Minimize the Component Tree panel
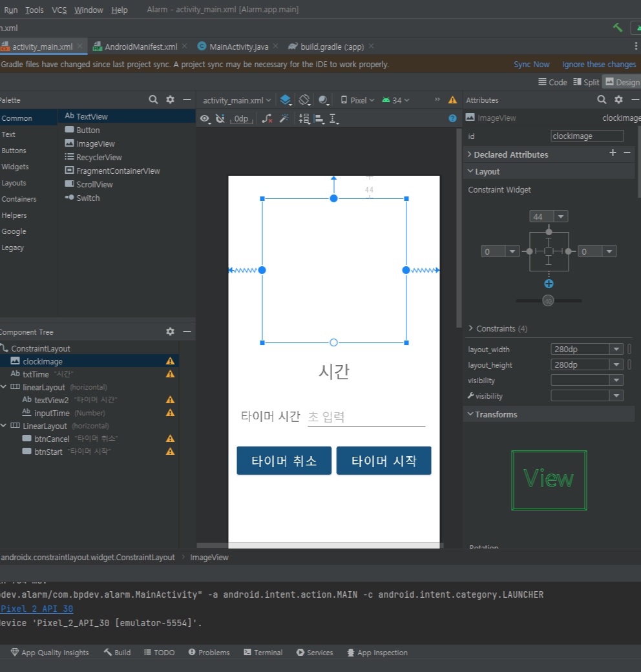641x672 pixels. click(x=187, y=331)
